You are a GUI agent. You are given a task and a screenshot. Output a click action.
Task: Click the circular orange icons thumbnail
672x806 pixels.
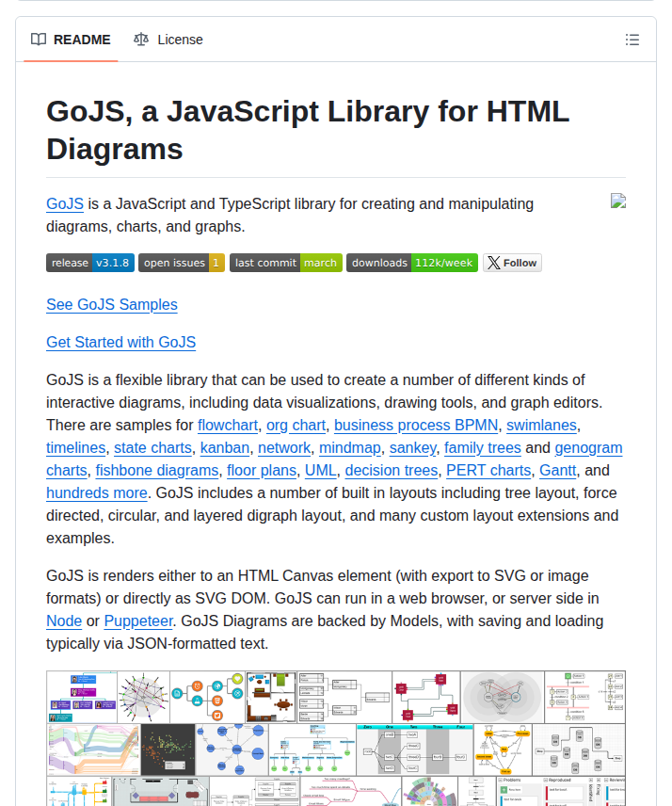208,697
